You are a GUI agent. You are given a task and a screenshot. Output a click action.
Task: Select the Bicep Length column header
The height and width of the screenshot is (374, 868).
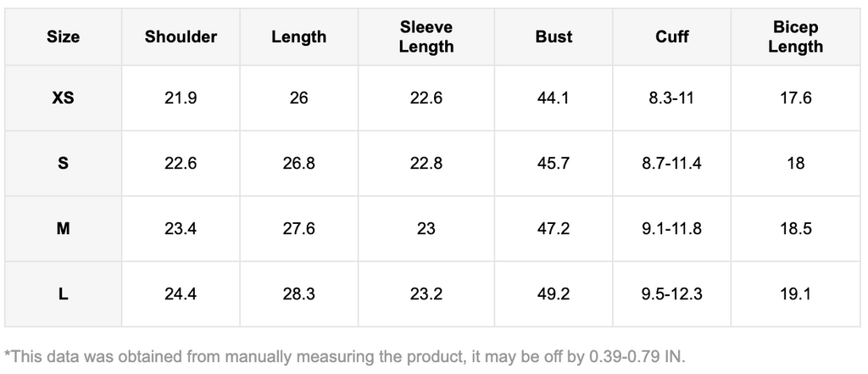[795, 37]
